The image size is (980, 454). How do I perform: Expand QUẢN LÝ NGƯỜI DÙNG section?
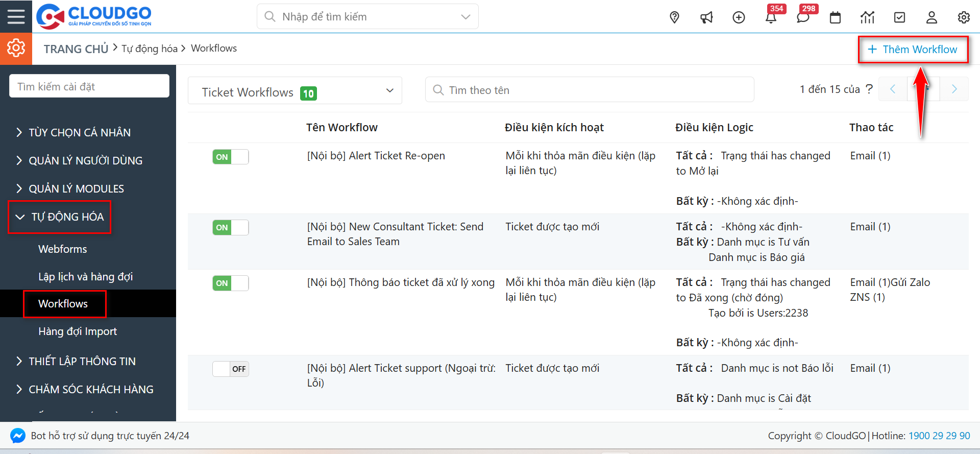(85, 160)
